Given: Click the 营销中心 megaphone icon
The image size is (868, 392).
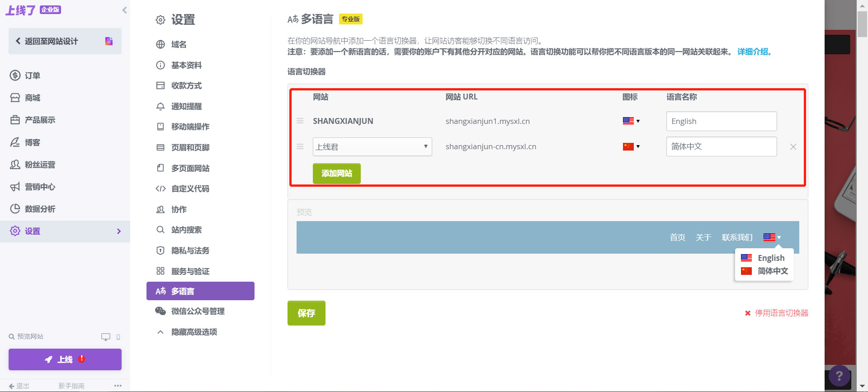Looking at the screenshot, I should (15, 187).
